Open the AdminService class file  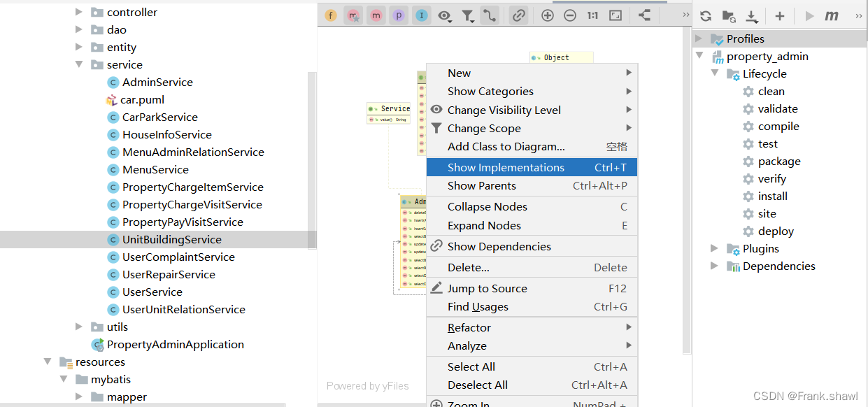157,82
